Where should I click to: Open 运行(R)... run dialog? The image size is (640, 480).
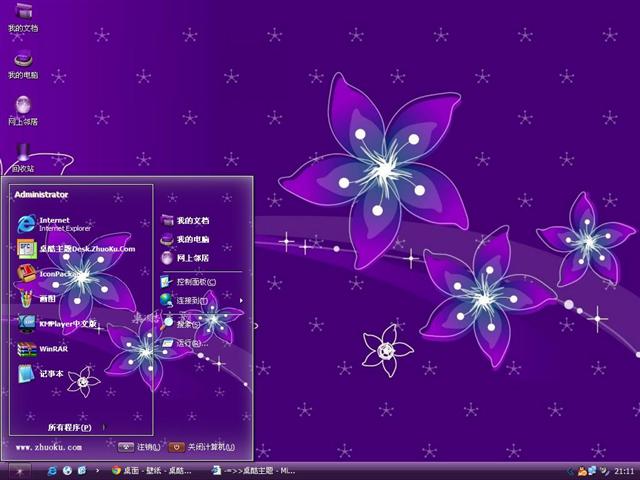pyautogui.click(x=185, y=343)
